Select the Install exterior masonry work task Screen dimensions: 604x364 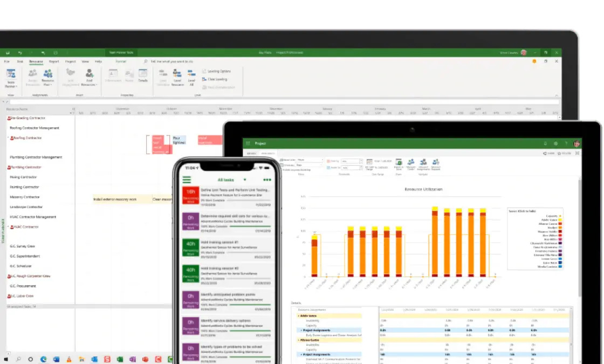122,199
